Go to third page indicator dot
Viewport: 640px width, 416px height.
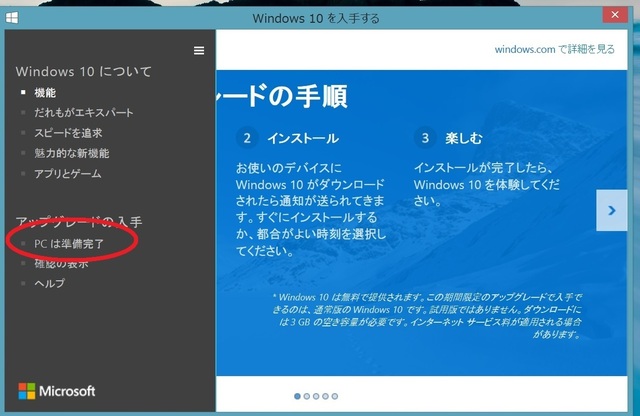(316, 396)
